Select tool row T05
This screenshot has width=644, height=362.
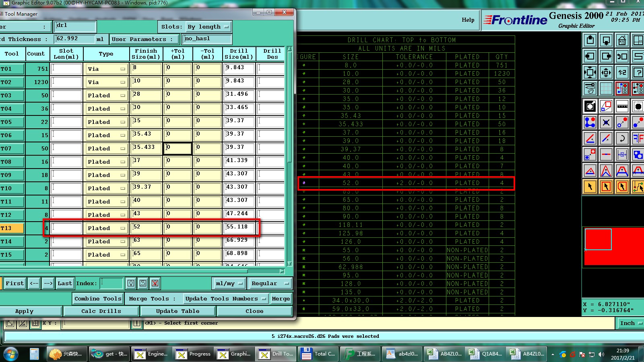coord(12,122)
